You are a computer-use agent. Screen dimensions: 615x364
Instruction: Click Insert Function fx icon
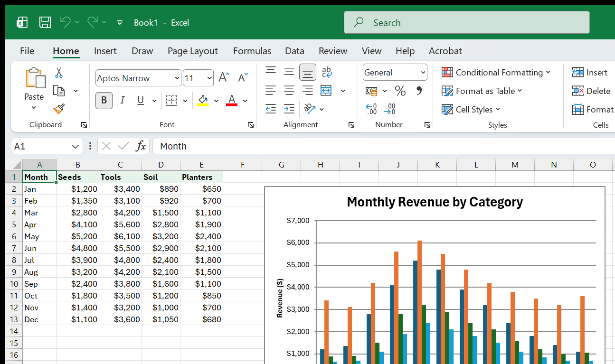tap(141, 146)
